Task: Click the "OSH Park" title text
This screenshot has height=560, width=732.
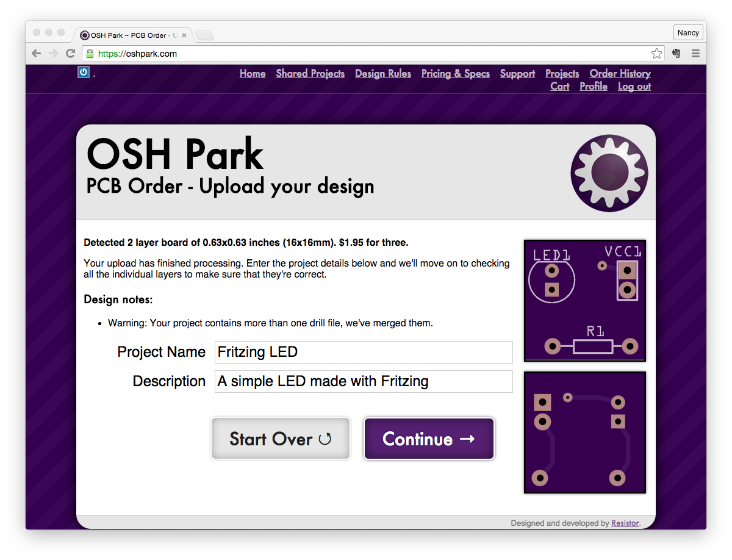Action: pos(176,154)
